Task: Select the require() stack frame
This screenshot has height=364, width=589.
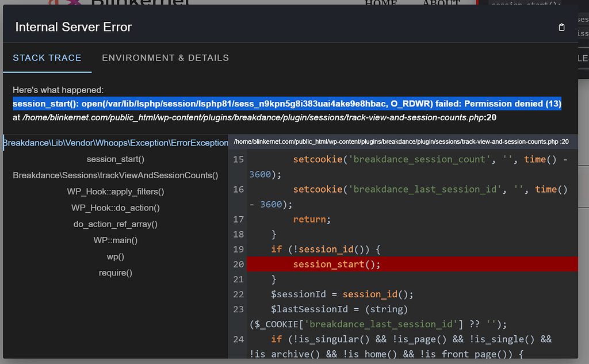Action: [x=114, y=273]
